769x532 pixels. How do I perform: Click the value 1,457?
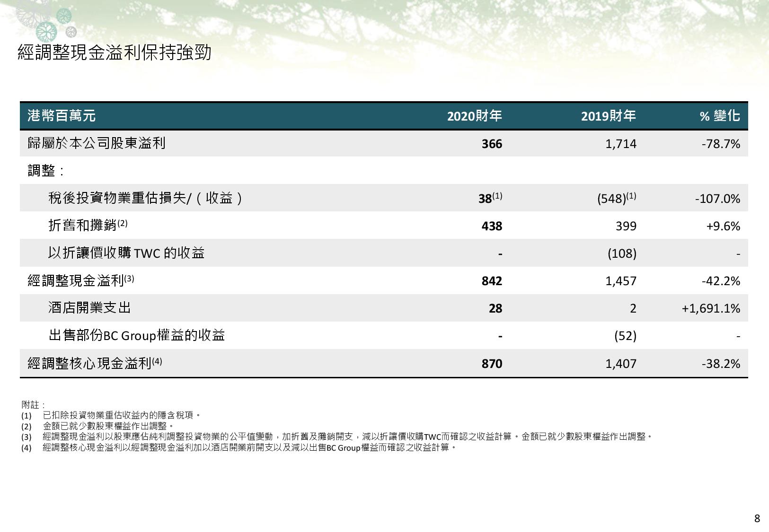coord(621,281)
